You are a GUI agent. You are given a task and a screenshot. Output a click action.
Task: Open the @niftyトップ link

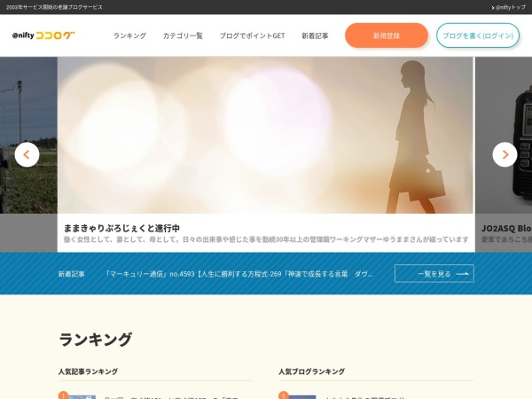point(509,7)
